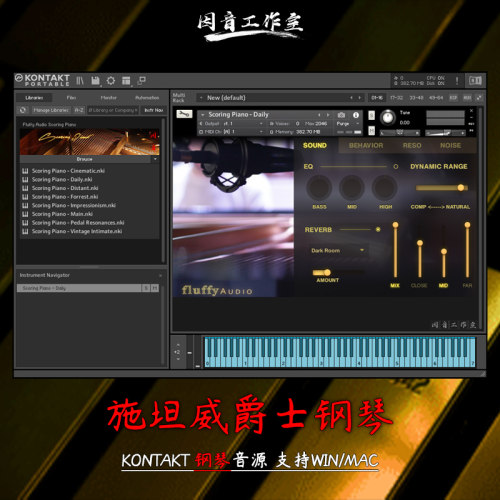Click the workspace layout icon in header
The width and height of the screenshot is (500, 500).
pyautogui.click(x=126, y=81)
